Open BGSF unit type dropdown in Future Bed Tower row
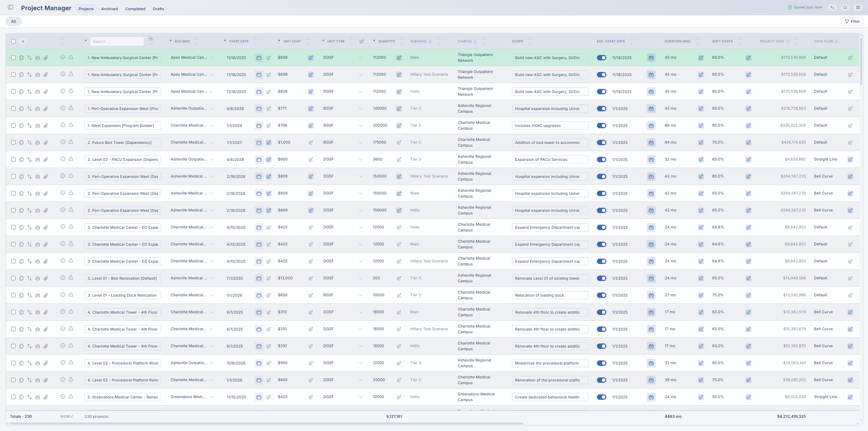Screen dimensions: 868x431 [x=343, y=143]
